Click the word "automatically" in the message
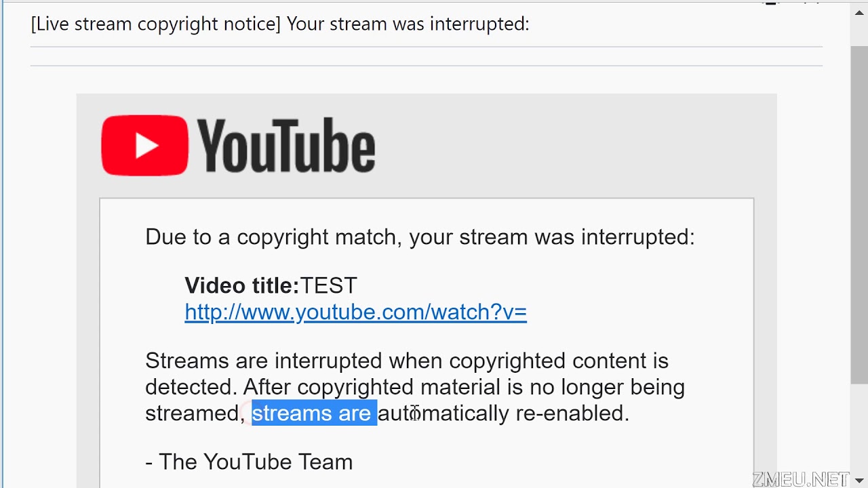 (443, 413)
